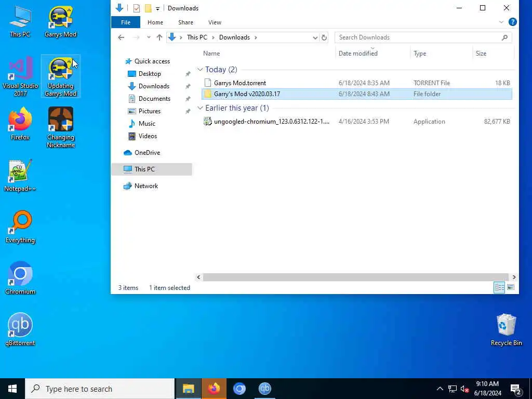Open the notification center icon
Image resolution: width=532 pixels, height=399 pixels.
516,389
